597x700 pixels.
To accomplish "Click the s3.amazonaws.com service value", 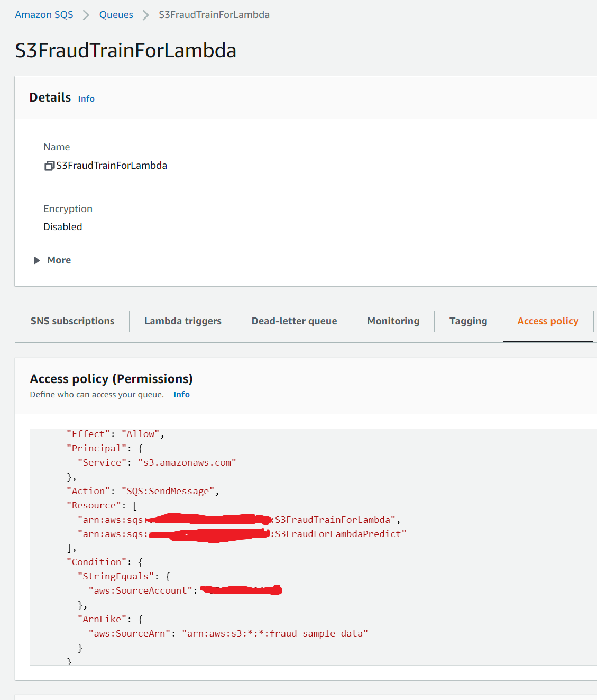I will point(187,463).
